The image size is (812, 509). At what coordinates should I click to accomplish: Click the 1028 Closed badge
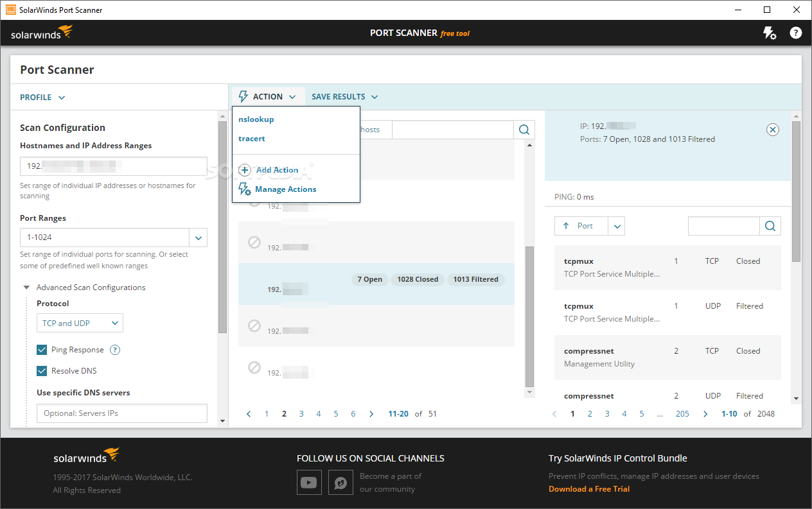[x=418, y=279]
